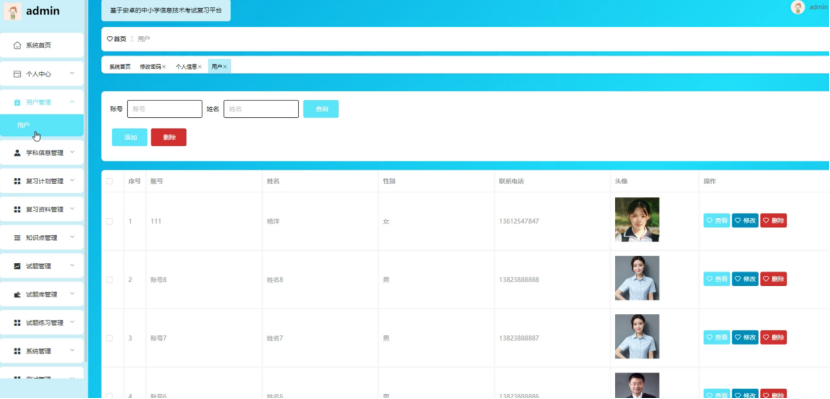Click 查看 for the 账号8 row
This screenshot has width=830, height=399.
click(717, 279)
